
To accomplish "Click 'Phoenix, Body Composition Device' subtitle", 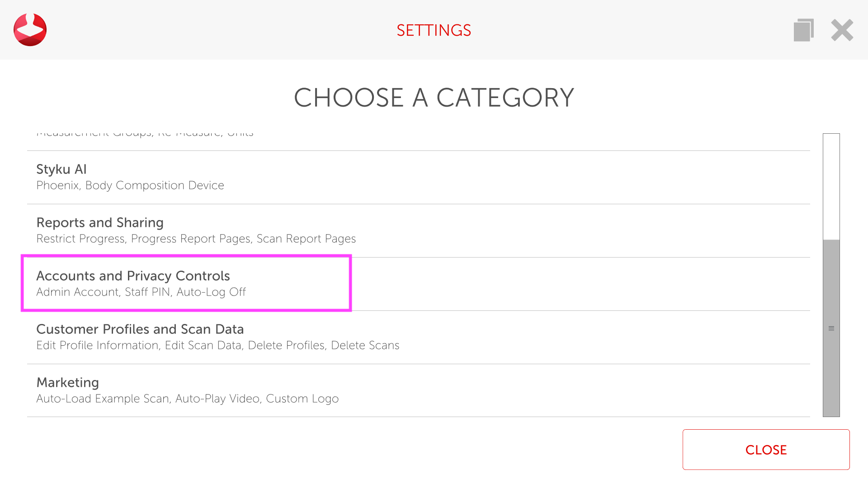I will (x=130, y=186).
